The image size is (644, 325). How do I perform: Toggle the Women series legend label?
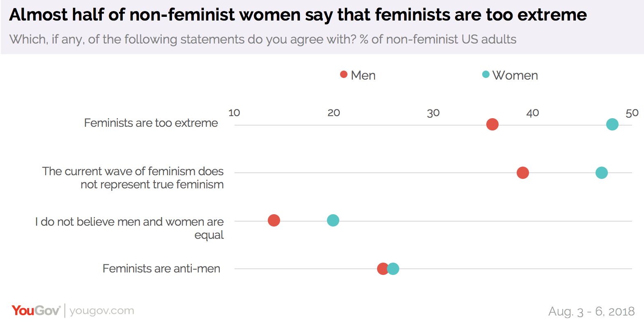tap(515, 76)
